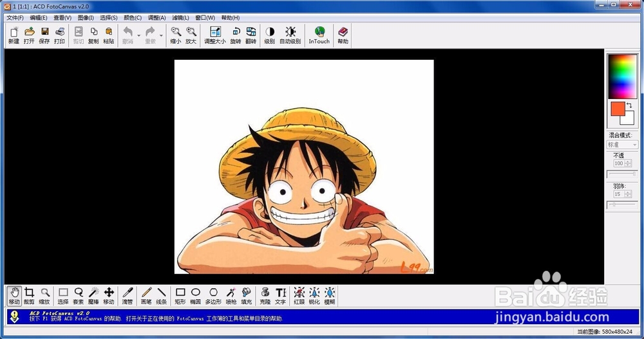Select the 线条 line tool
The width and height of the screenshot is (644, 339).
pos(162,296)
